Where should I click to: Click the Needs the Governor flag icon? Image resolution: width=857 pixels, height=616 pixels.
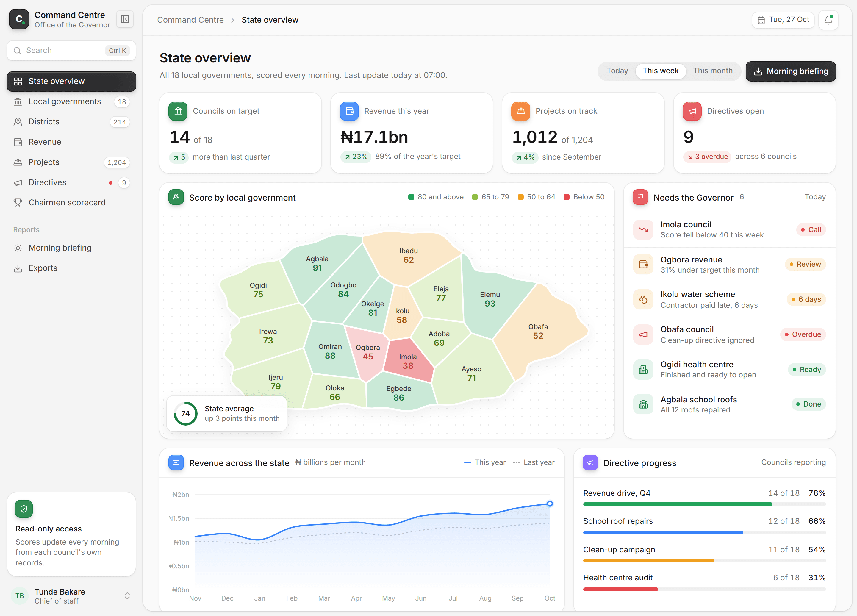[640, 197]
